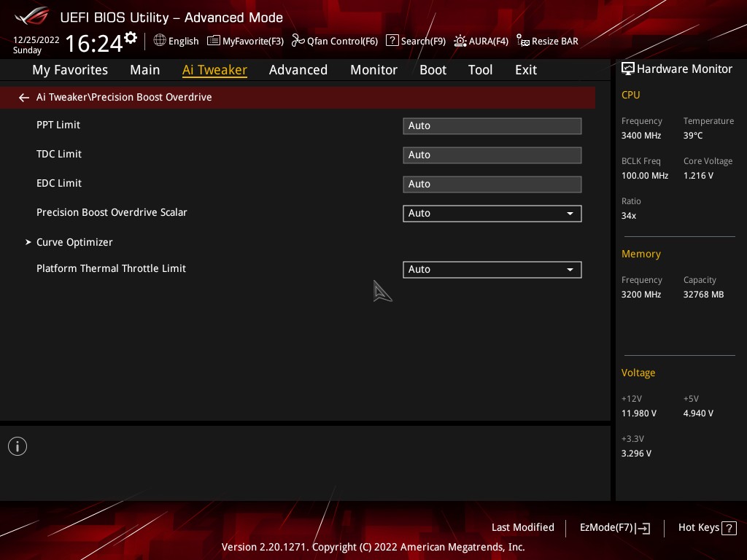Switch to the Main tab
Viewport: 747px width, 560px height.
point(145,70)
